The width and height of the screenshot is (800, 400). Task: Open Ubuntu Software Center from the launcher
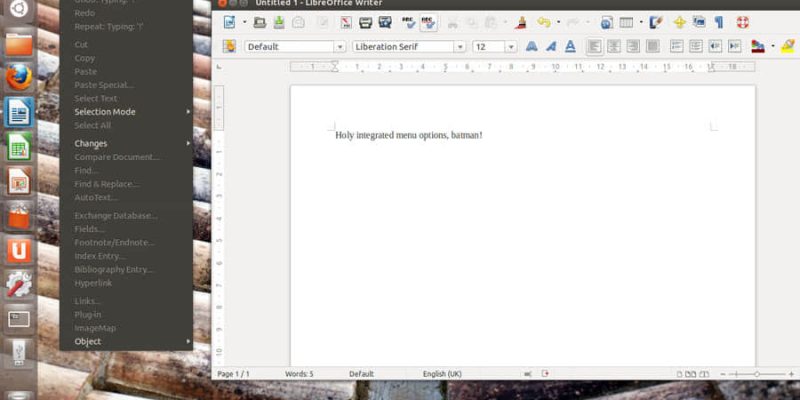tap(19, 216)
